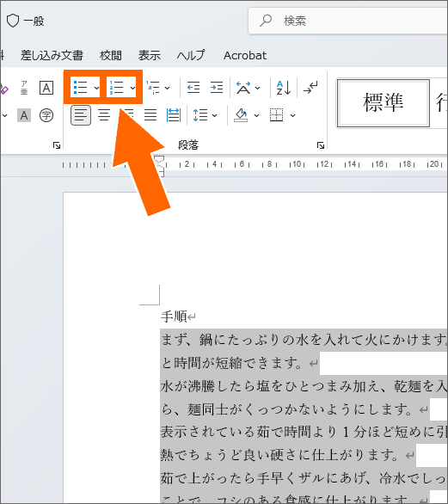
Task: Open the bullet list style dropdown
Action: [x=96, y=88]
